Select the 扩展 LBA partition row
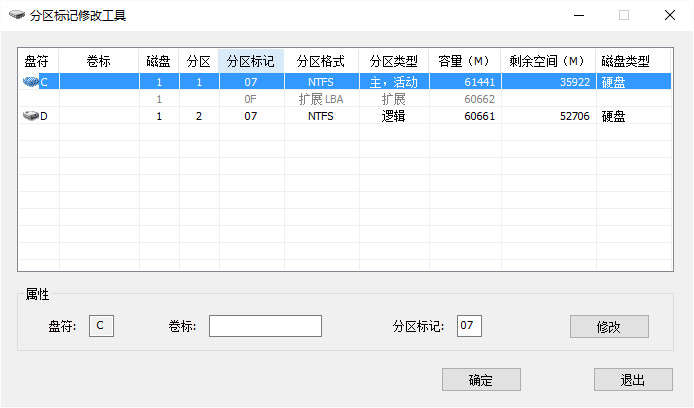Image resolution: width=694 pixels, height=408 pixels. tap(345, 99)
